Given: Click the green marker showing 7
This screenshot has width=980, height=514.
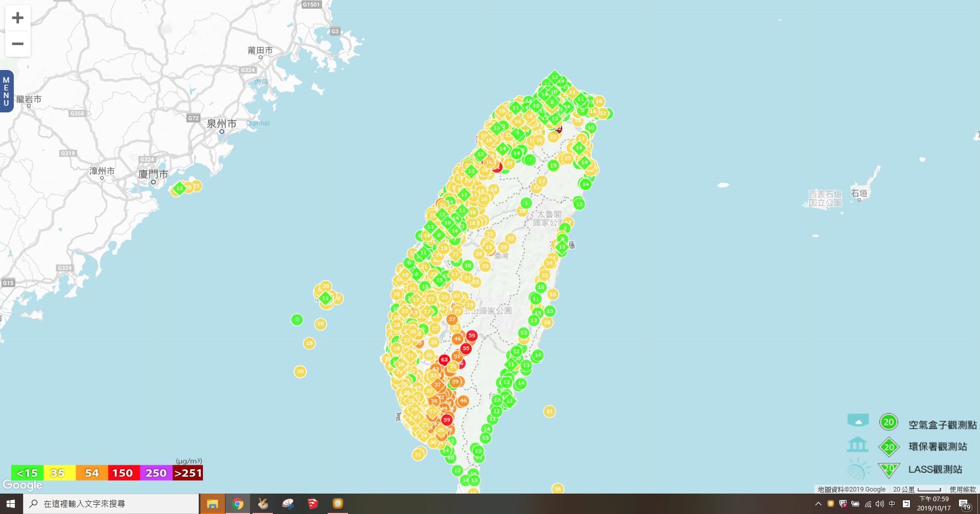Looking at the screenshot, I should click(530, 160).
